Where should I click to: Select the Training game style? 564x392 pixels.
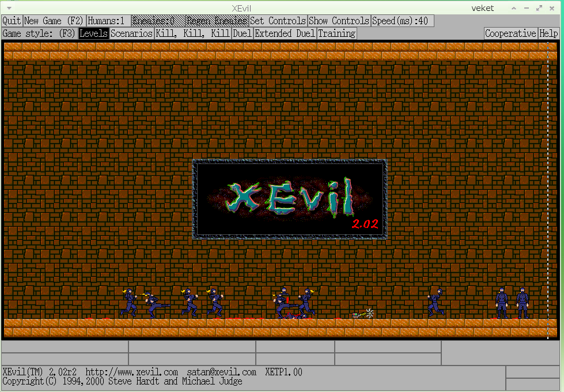coord(337,33)
